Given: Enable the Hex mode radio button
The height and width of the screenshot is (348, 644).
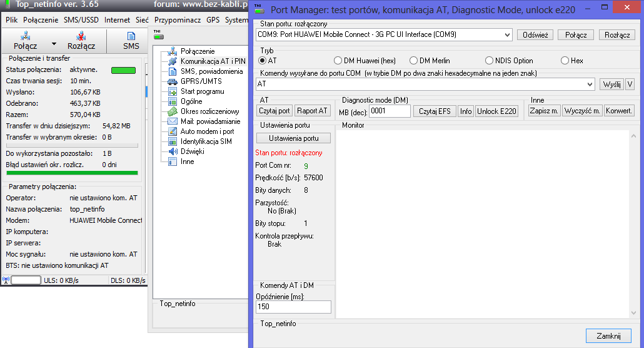Looking at the screenshot, I should (x=565, y=61).
